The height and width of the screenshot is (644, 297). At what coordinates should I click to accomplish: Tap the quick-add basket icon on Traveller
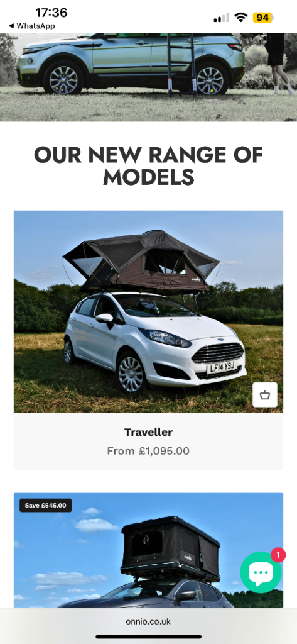264,395
